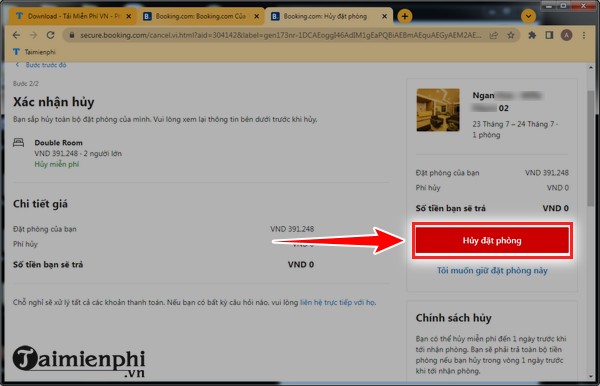Open the extensions puzzle icon
The width and height of the screenshot is (600, 386).
point(532,35)
